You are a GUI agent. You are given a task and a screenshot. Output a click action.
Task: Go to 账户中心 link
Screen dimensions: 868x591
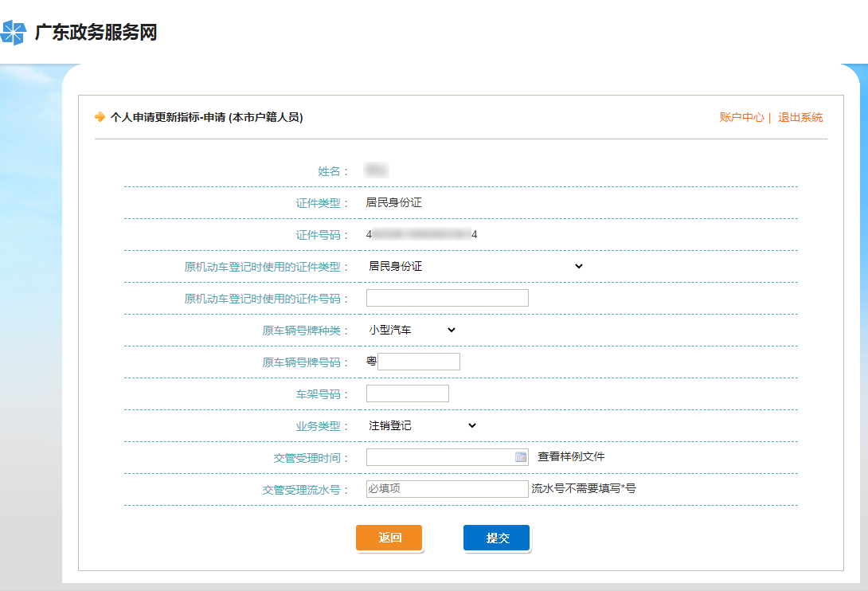[x=741, y=117]
